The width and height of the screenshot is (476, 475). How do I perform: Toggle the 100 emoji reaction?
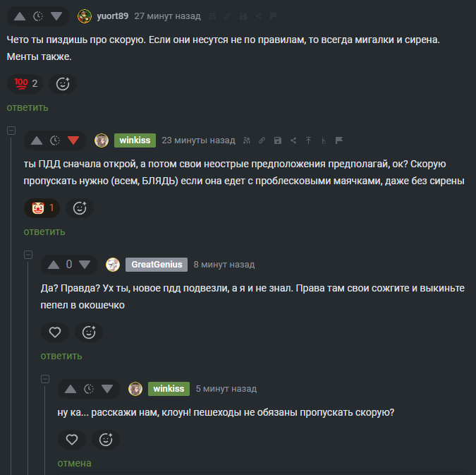point(25,84)
